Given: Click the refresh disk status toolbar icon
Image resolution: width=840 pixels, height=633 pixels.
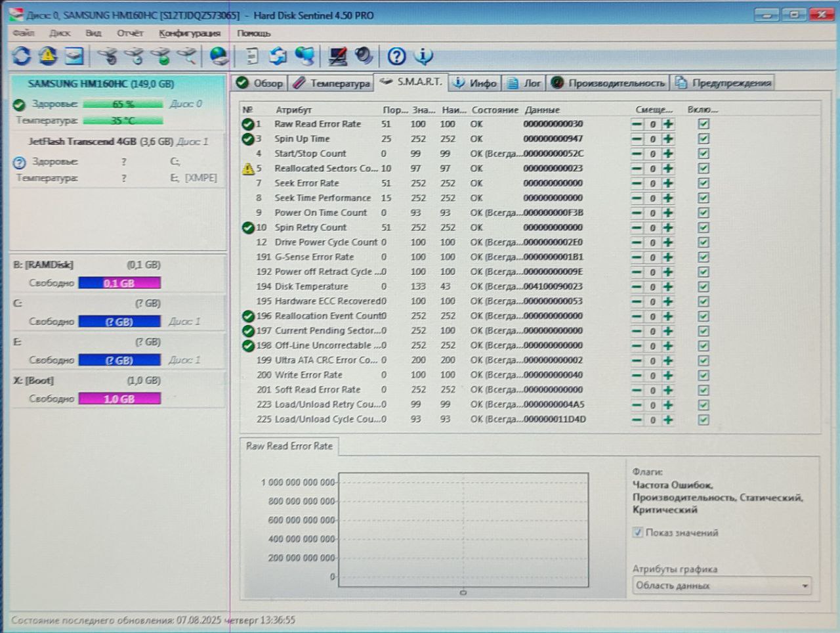Looking at the screenshot, I should coord(22,56).
